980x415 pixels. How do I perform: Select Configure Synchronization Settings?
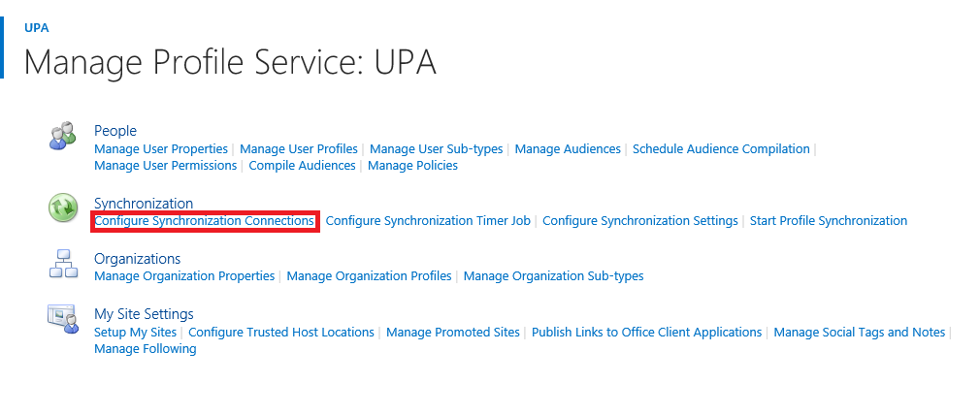(x=640, y=221)
